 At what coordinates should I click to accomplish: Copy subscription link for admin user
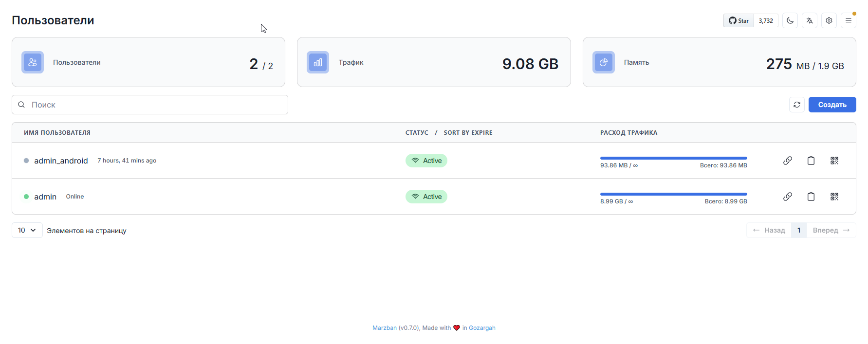coord(787,197)
